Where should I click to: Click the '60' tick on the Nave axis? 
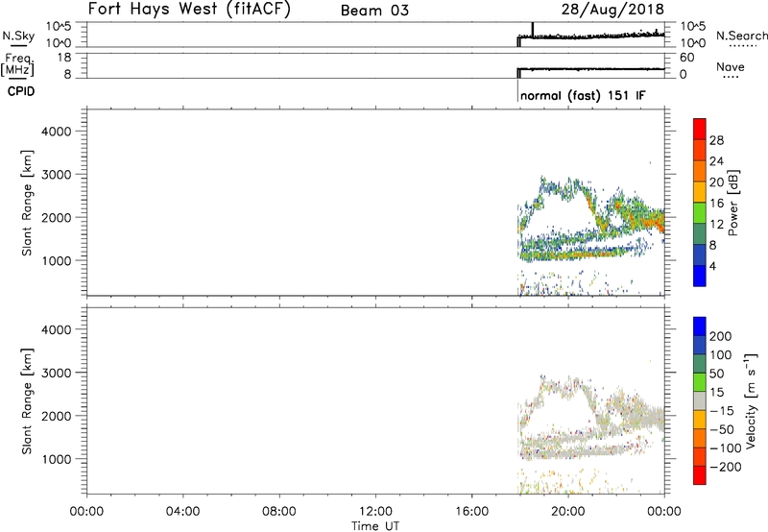(x=686, y=58)
